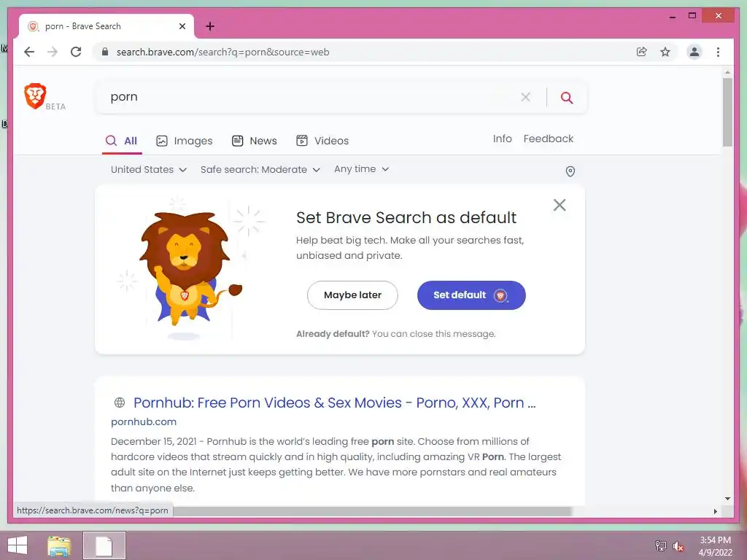Image resolution: width=747 pixels, height=560 pixels.
Task: Minimize the browser window
Action: 672,17
